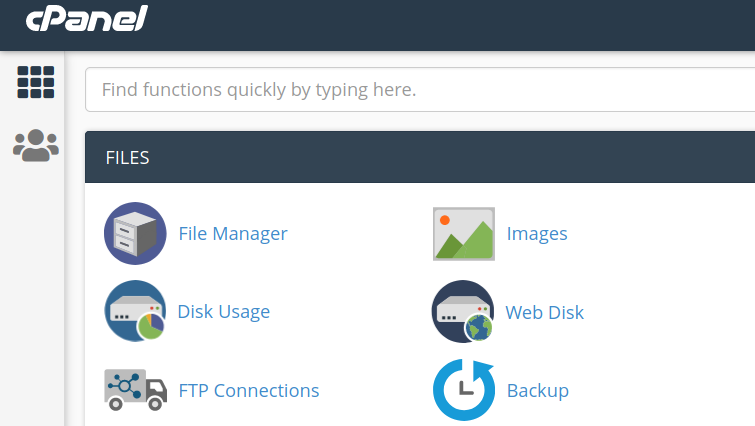Viewport: 755px width, 426px height.
Task: Click the FILES heading text
Action: point(127,157)
